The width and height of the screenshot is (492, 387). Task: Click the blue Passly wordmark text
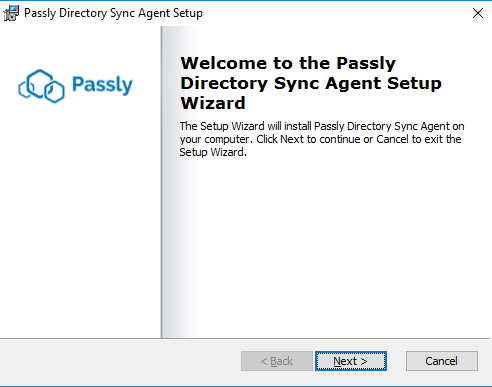102,85
